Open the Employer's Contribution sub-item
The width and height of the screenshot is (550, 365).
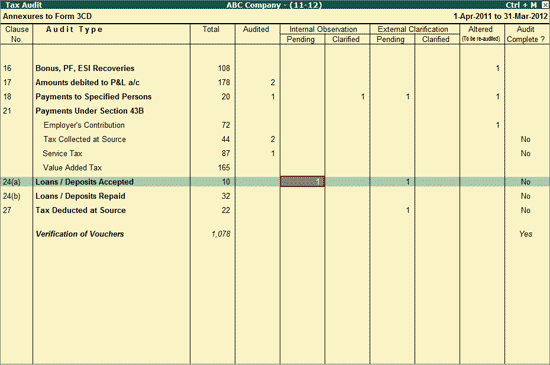click(x=84, y=125)
